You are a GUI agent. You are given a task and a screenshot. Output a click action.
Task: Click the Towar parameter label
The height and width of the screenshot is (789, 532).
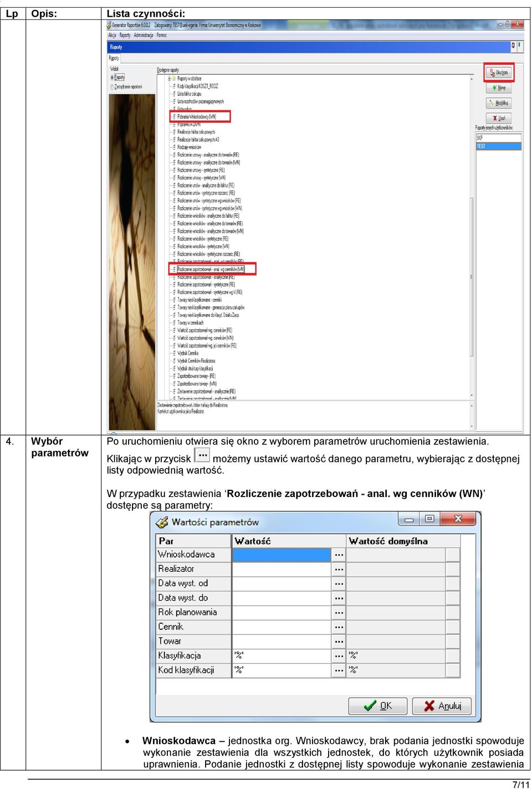[x=170, y=641]
